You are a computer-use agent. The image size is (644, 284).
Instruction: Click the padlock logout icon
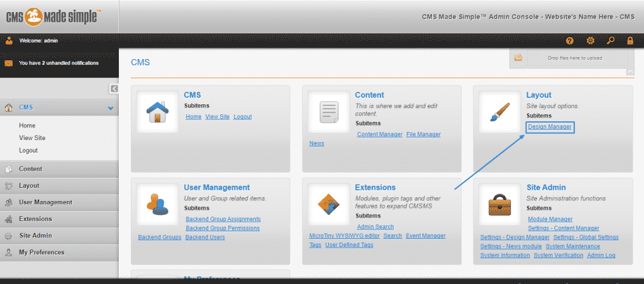pos(630,41)
